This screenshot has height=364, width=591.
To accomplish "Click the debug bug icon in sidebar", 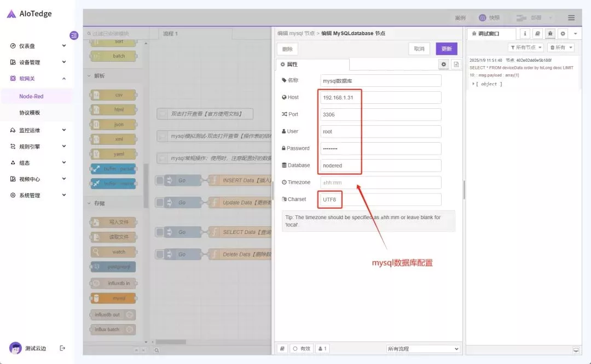I will point(550,33).
